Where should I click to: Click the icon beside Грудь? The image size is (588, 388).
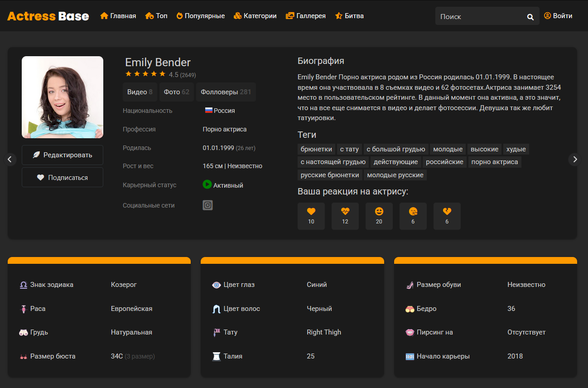pyautogui.click(x=24, y=332)
